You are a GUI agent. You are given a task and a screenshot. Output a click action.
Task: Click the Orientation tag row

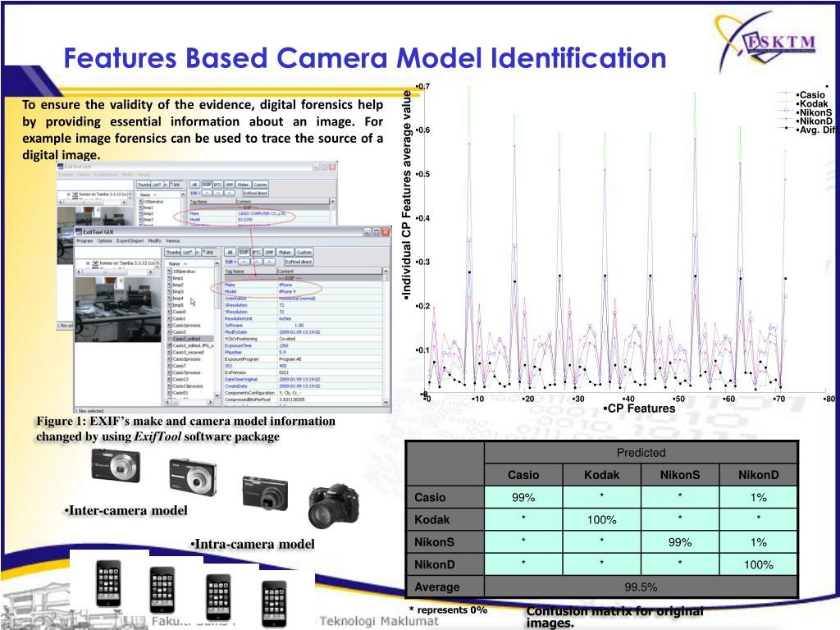tap(303, 299)
